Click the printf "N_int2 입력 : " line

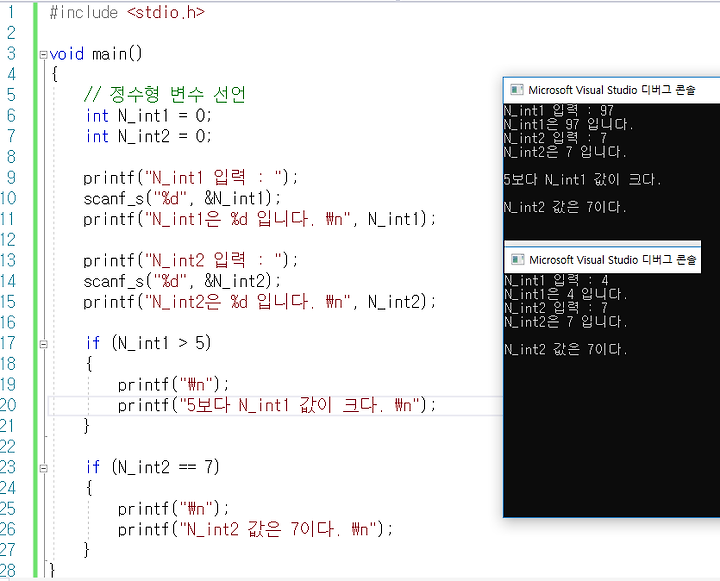pos(191,261)
